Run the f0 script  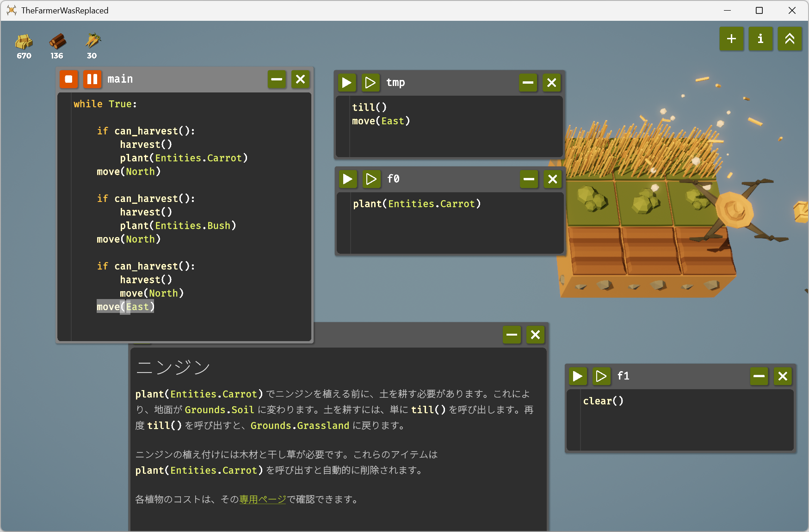347,179
